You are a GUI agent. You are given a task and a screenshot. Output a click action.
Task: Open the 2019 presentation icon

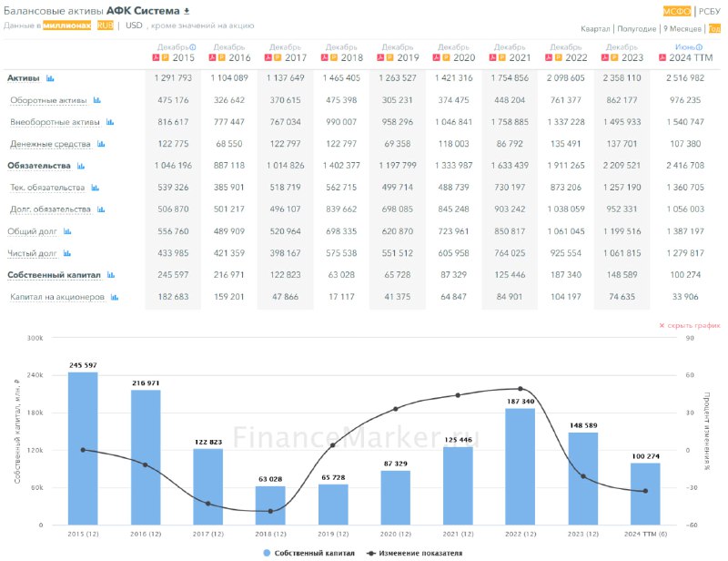tap(389, 57)
